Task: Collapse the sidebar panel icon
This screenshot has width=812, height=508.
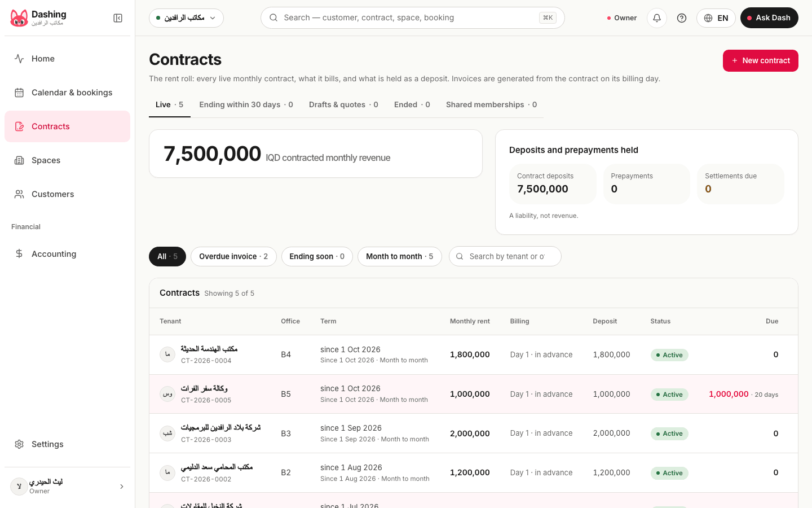Action: click(x=118, y=18)
